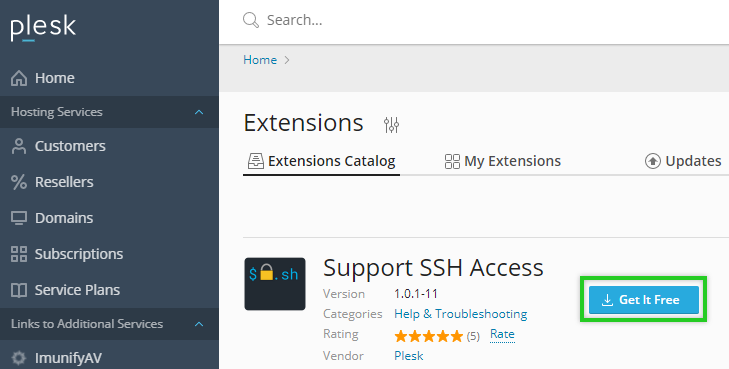The image size is (729, 369).
Task: Switch to My Extensions tab
Action: click(x=503, y=161)
